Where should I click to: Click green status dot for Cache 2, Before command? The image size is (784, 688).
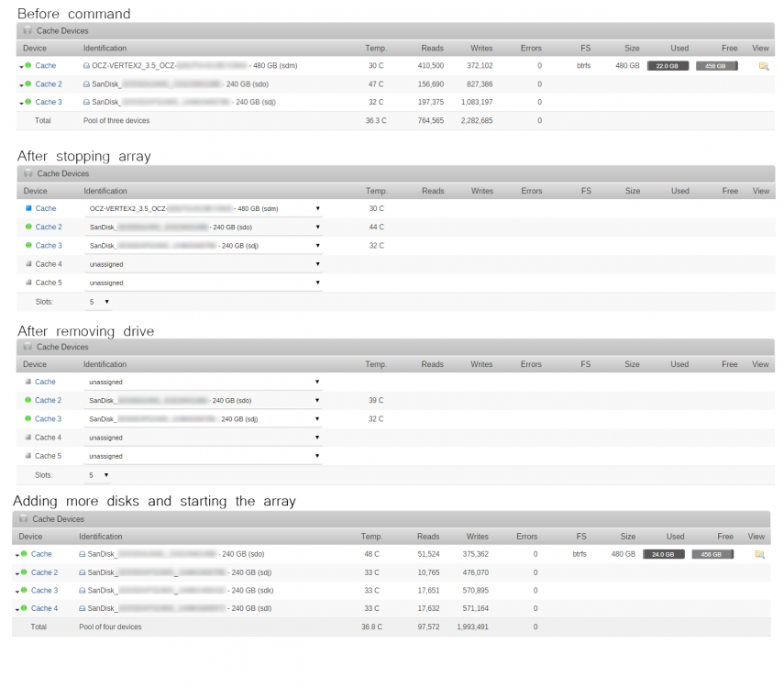pyautogui.click(x=28, y=84)
